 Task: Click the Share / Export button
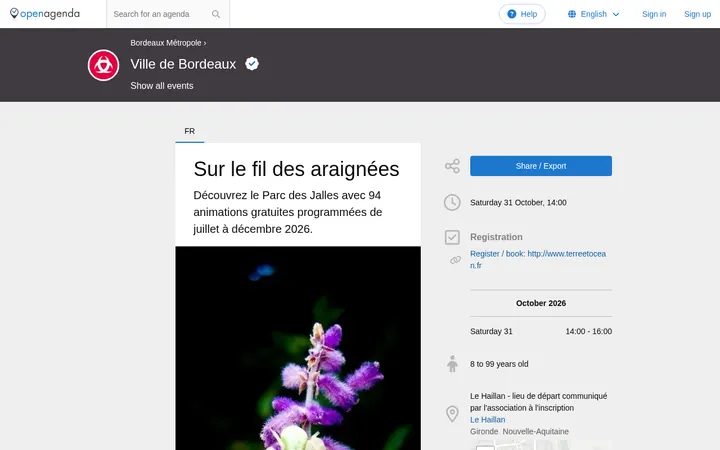pyautogui.click(x=540, y=166)
